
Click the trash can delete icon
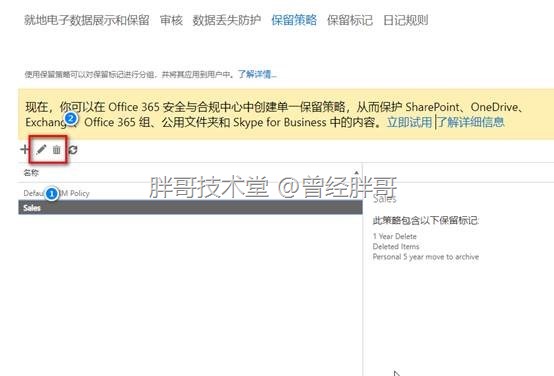coord(57,150)
